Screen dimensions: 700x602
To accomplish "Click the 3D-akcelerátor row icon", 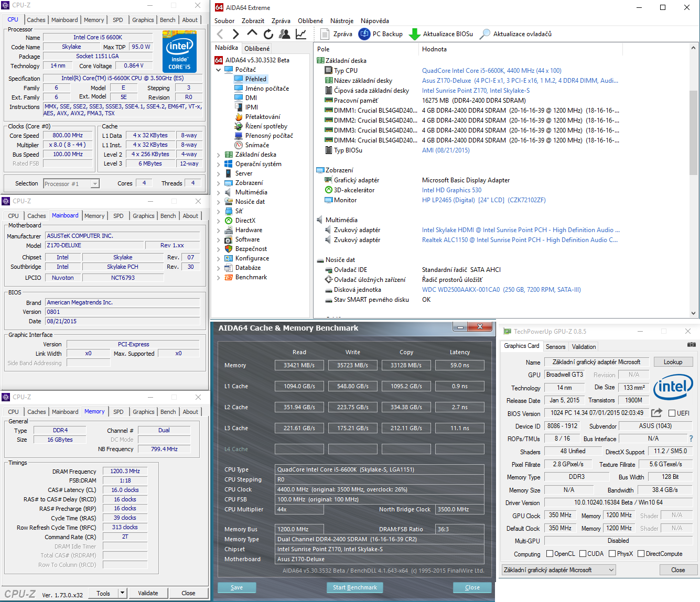I will click(x=329, y=190).
